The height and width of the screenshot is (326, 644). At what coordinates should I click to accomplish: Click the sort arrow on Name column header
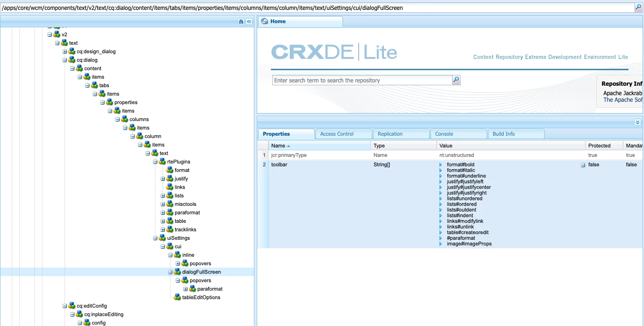coord(288,146)
